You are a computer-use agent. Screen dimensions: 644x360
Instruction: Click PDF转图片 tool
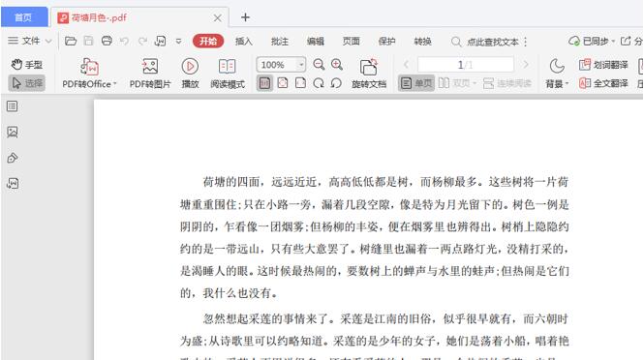[x=150, y=74]
